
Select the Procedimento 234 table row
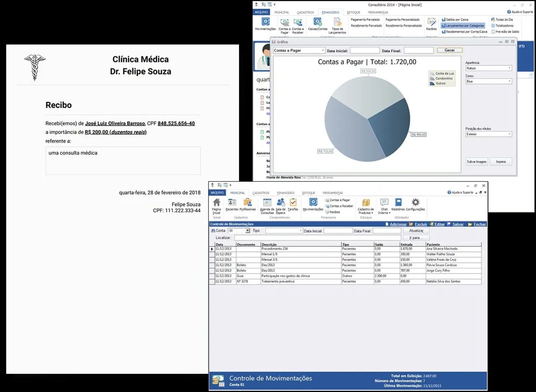345,249
